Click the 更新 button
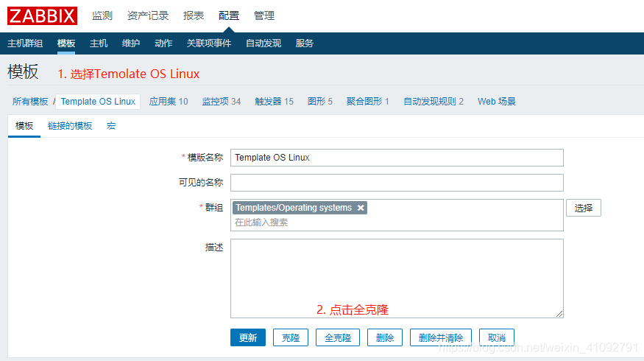This screenshot has height=361, width=644. pos(248,337)
